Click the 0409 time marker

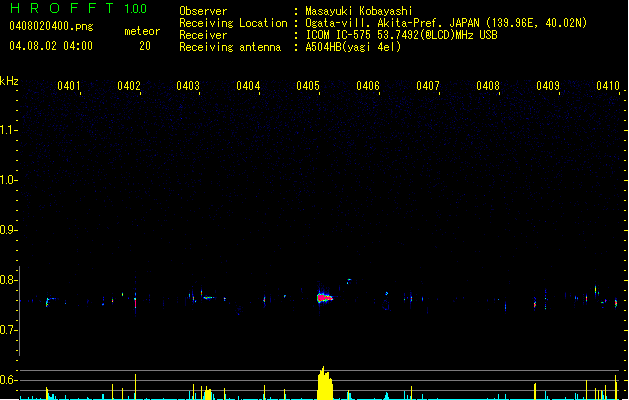click(x=548, y=85)
